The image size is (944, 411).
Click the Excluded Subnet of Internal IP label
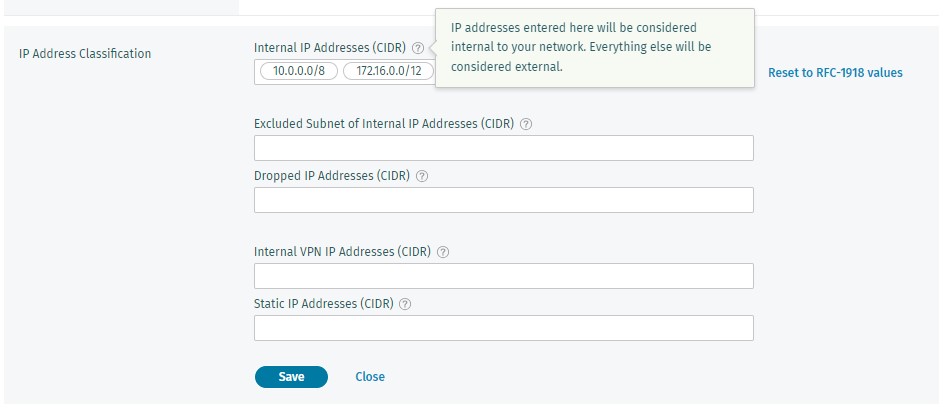coord(384,124)
